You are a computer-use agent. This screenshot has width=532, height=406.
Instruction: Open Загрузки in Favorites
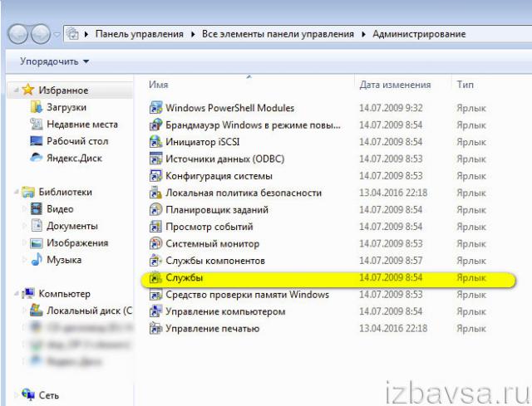tap(66, 107)
